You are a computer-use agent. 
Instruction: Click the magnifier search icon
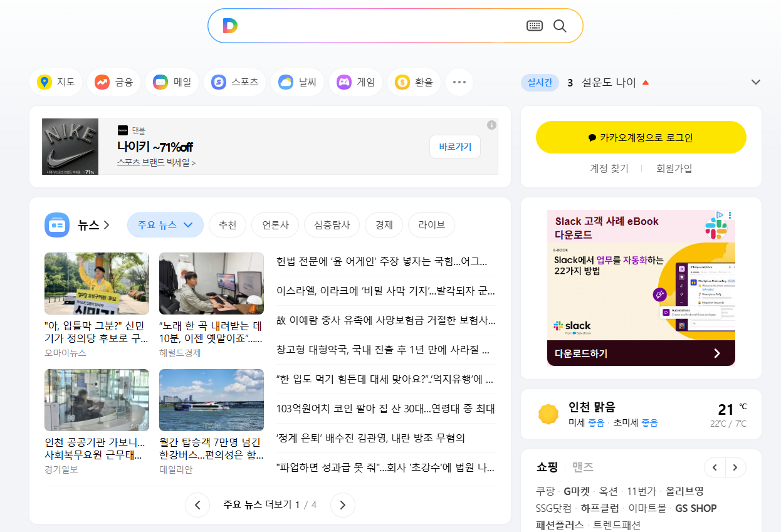coord(560,26)
